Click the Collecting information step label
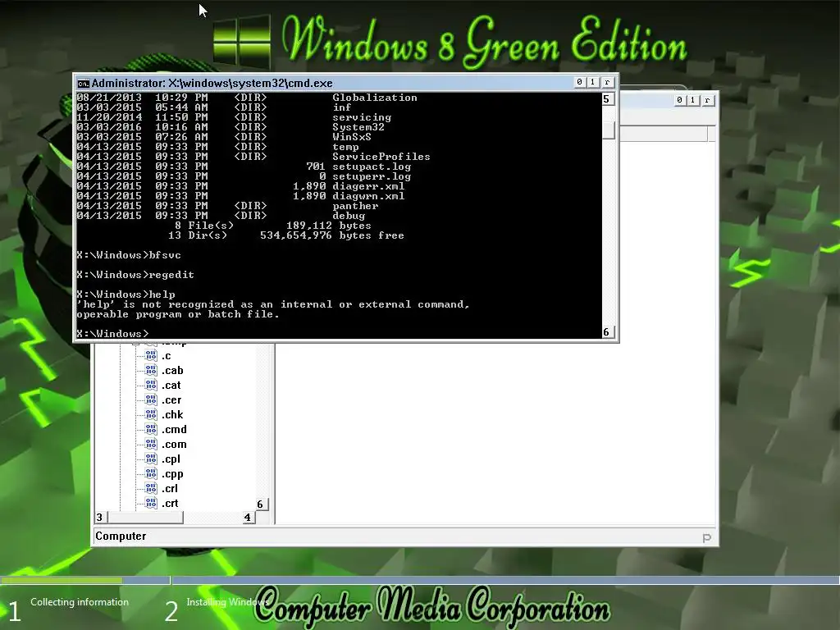The height and width of the screenshot is (630, 840). pyautogui.click(x=80, y=602)
